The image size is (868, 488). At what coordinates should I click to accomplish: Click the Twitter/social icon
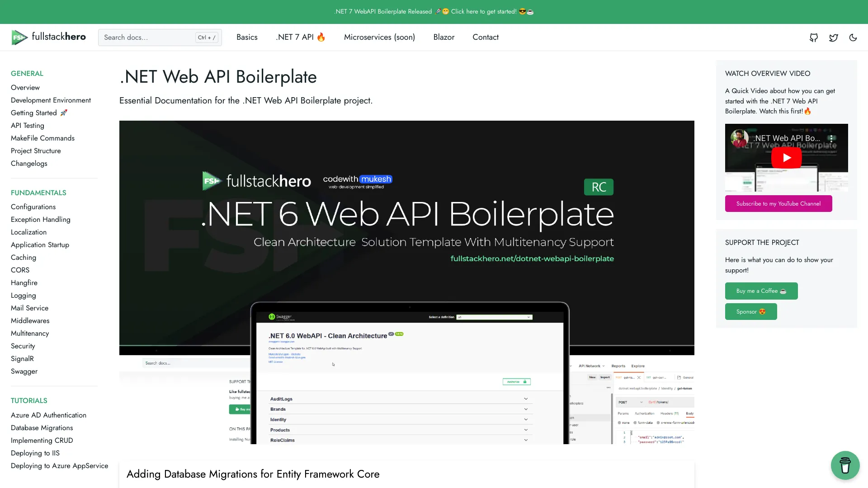click(x=834, y=37)
